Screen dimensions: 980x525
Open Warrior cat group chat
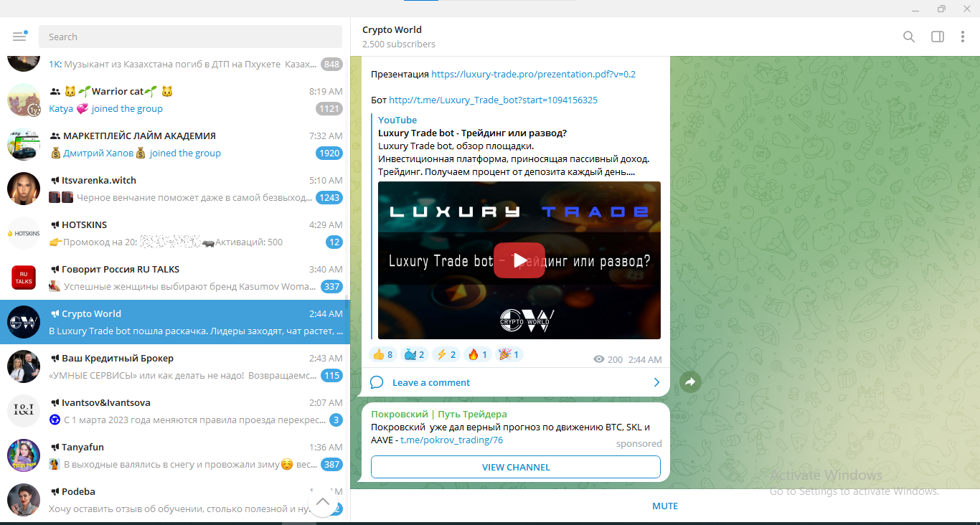(175, 100)
